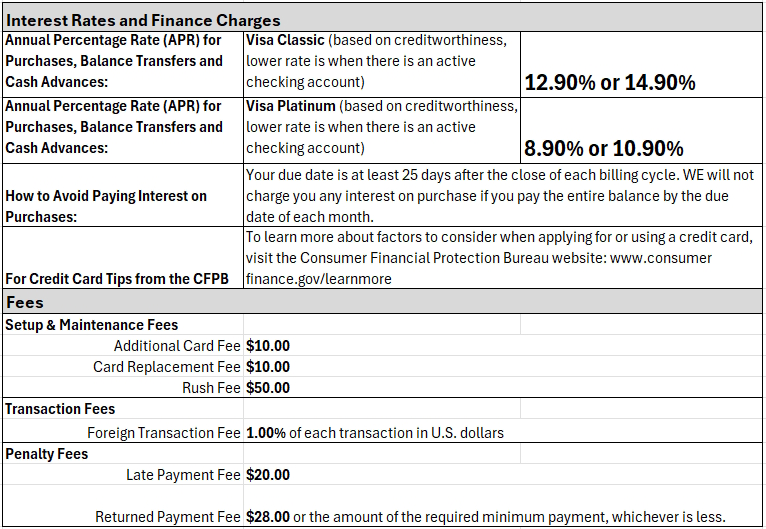
Task: Click the 8.90% or 10.90% rate cell
Action: [604, 149]
